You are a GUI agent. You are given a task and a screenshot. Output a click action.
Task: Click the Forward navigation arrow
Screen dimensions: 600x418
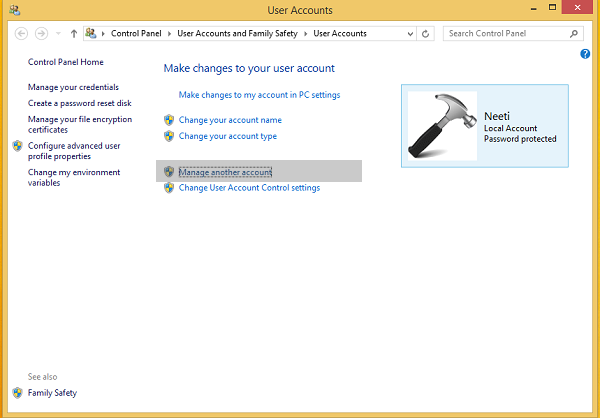click(41, 33)
